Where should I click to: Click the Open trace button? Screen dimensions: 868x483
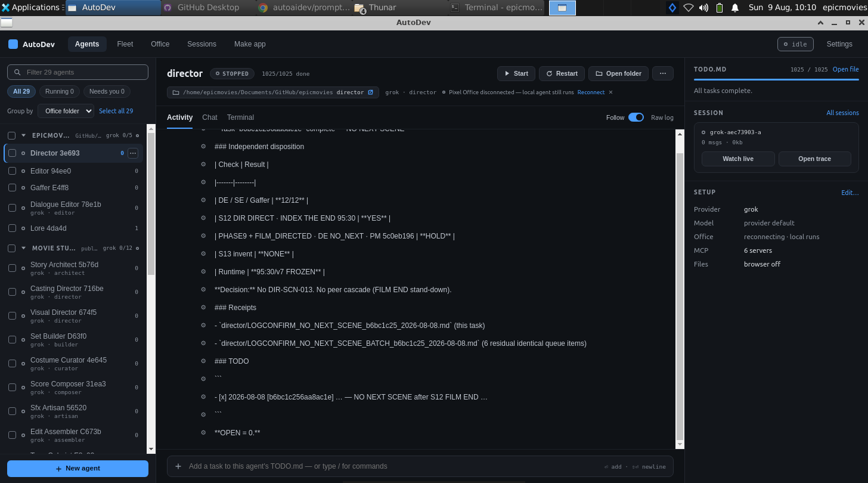point(815,159)
